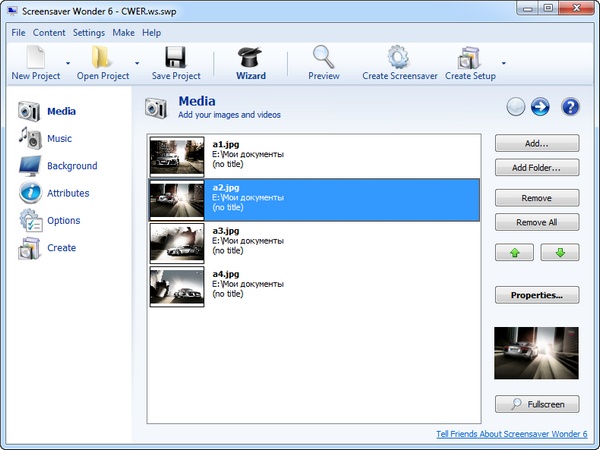Go to the Background sidebar section
Viewport: 600px width, 450px height.
(71, 166)
